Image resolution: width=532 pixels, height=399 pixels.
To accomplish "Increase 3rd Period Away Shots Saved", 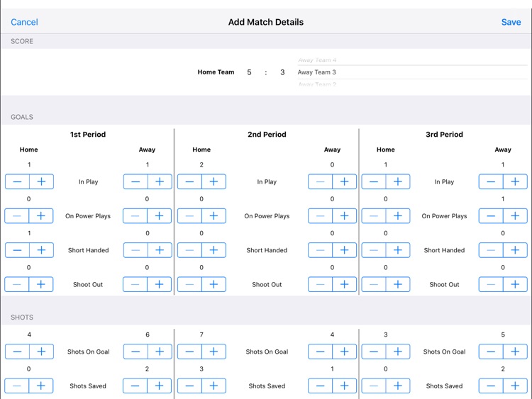I will click(x=515, y=386).
